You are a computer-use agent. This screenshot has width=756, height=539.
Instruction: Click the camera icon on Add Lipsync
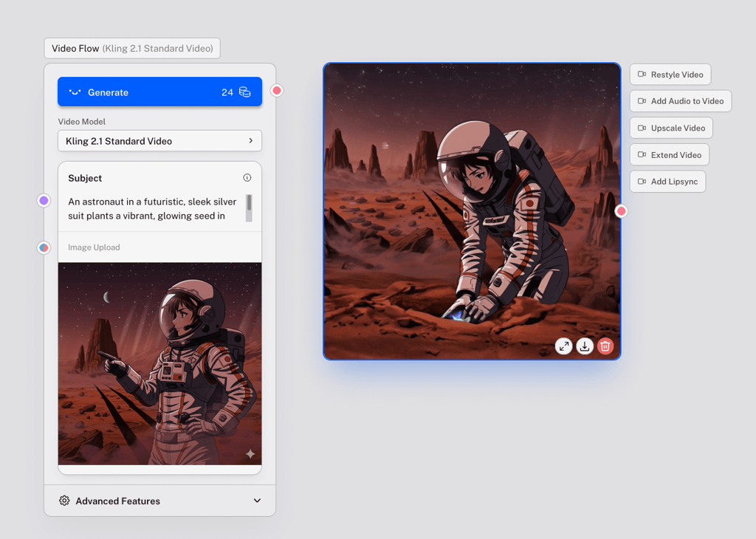pos(642,182)
